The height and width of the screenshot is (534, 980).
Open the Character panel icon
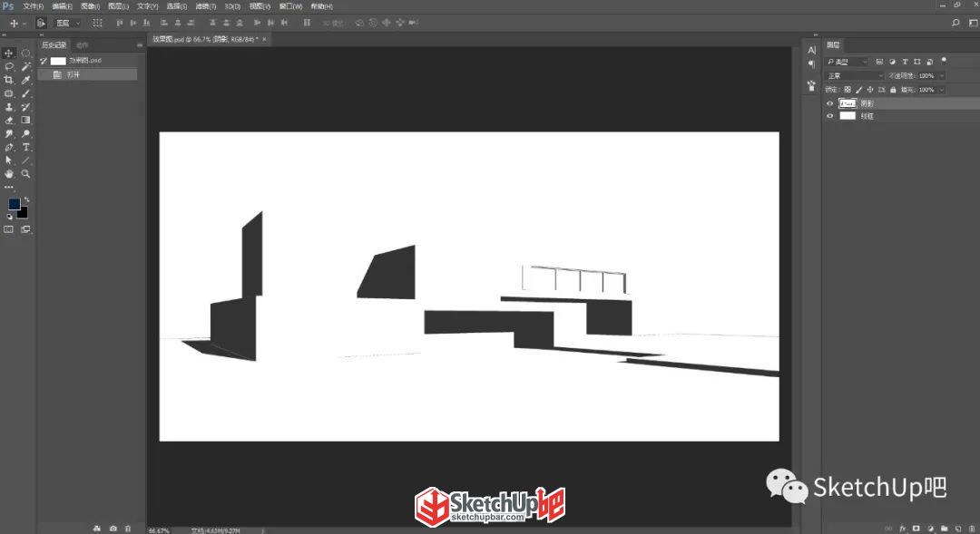811,50
